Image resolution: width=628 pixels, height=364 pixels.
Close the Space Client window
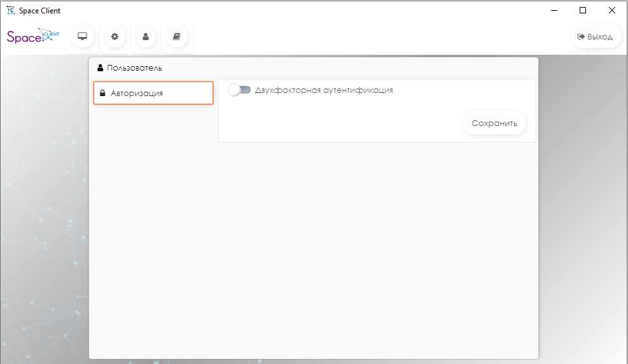612,10
